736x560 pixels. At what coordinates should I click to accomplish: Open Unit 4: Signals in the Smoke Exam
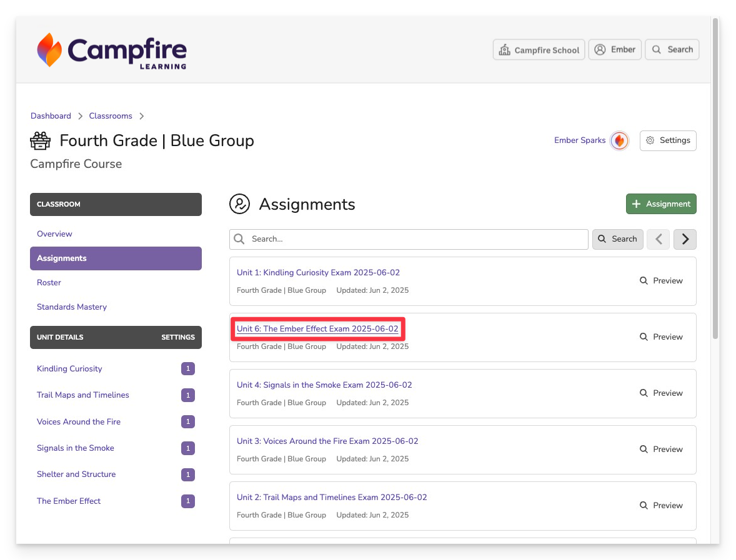coord(324,385)
